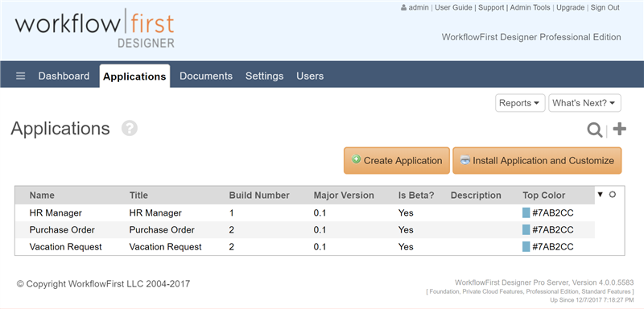This screenshot has width=644, height=309.
Task: Click the Top Color column header
Action: pos(544,196)
